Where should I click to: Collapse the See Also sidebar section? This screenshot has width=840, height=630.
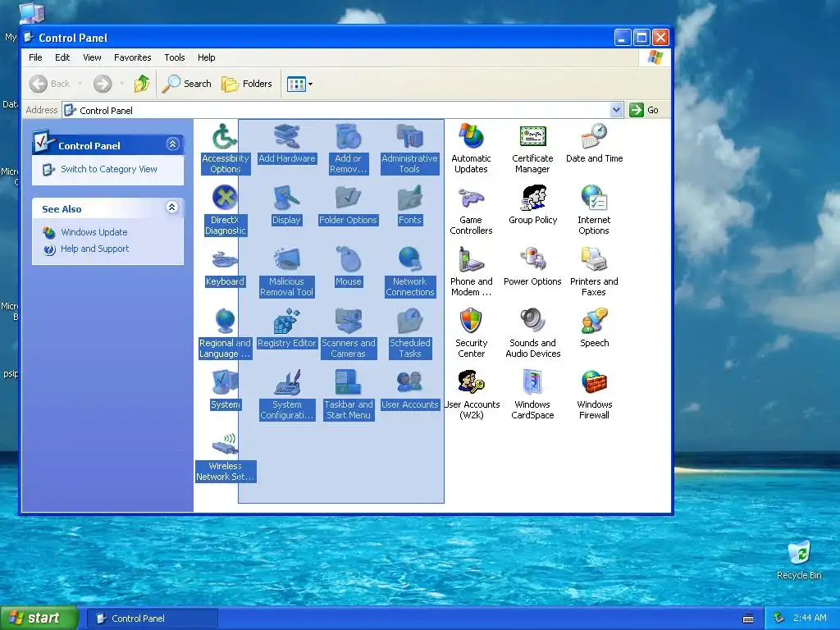tap(172, 208)
